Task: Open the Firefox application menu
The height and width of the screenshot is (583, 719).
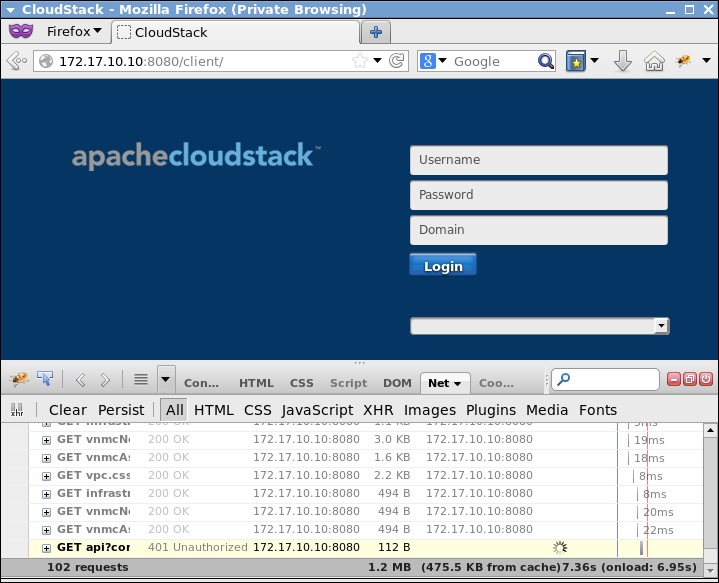Action: [x=74, y=31]
